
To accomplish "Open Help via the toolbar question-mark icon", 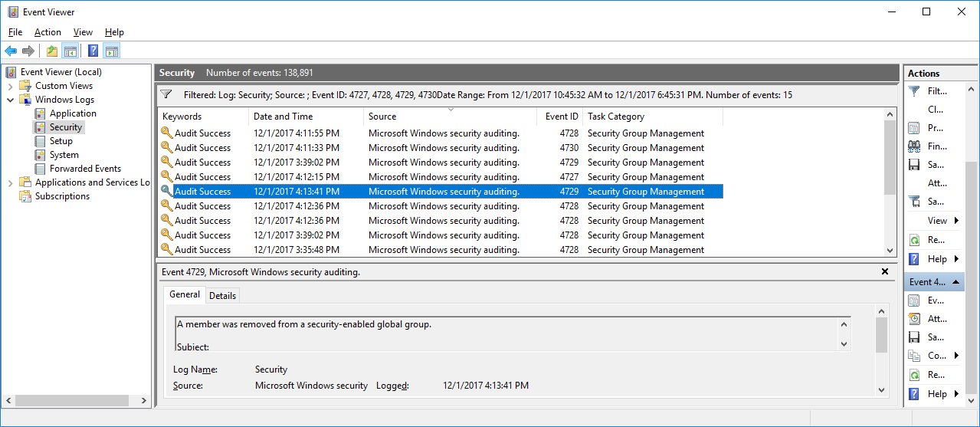I will [x=93, y=51].
